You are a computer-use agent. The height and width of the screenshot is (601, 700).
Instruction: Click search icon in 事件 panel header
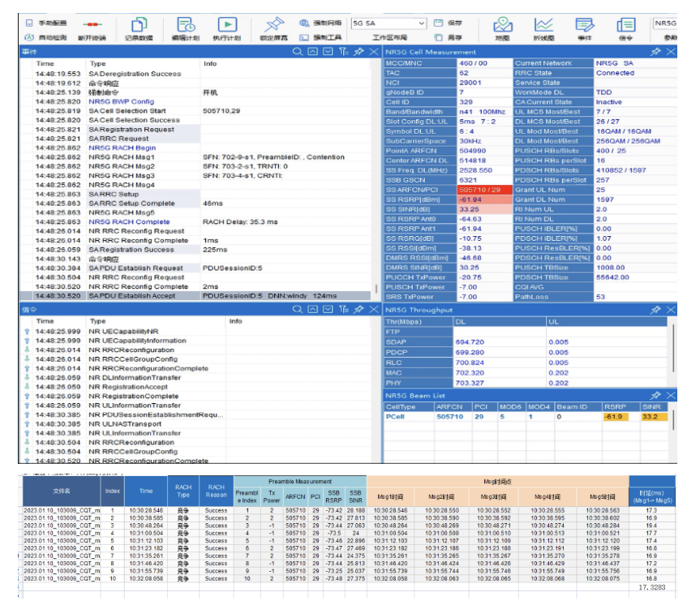298,52
